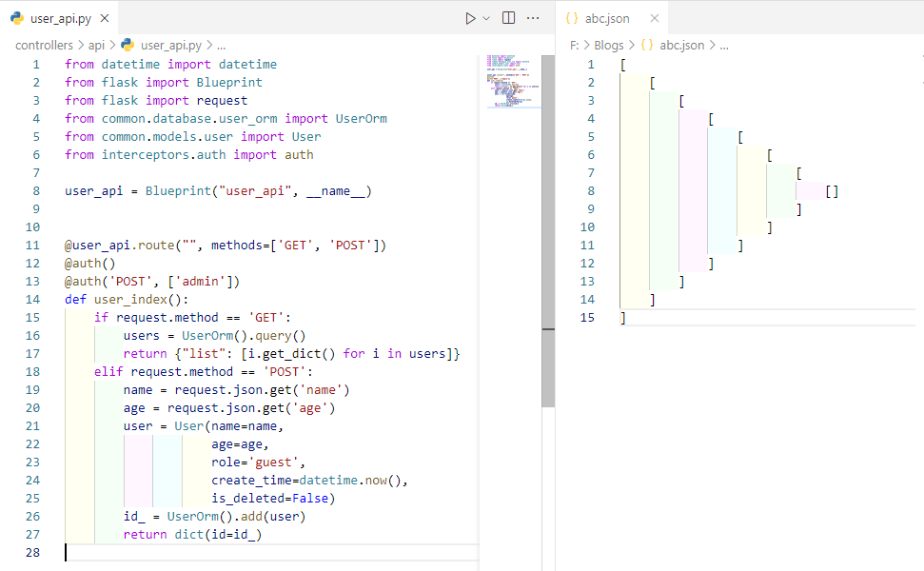Click the 'def user_index():' line

pyautogui.click(x=127, y=300)
